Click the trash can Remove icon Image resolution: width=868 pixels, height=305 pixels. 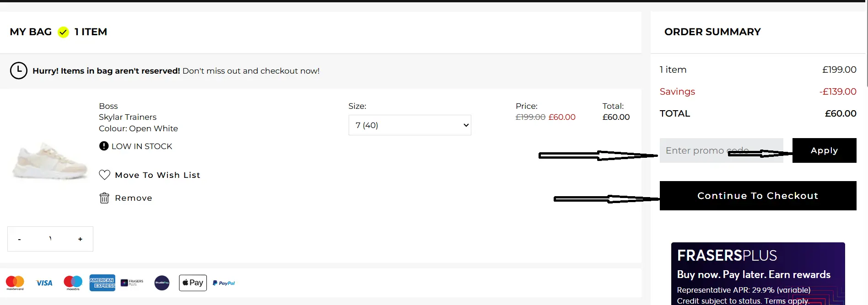pyautogui.click(x=104, y=198)
